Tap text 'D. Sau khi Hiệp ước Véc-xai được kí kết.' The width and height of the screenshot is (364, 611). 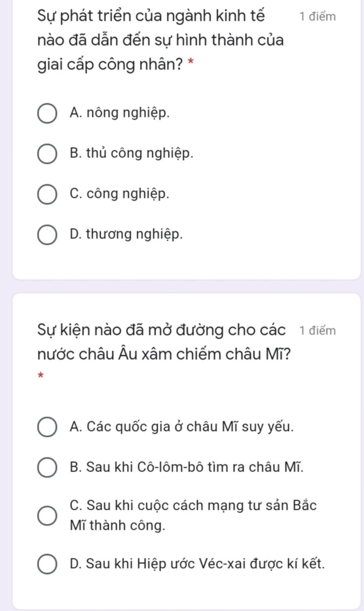point(197,564)
